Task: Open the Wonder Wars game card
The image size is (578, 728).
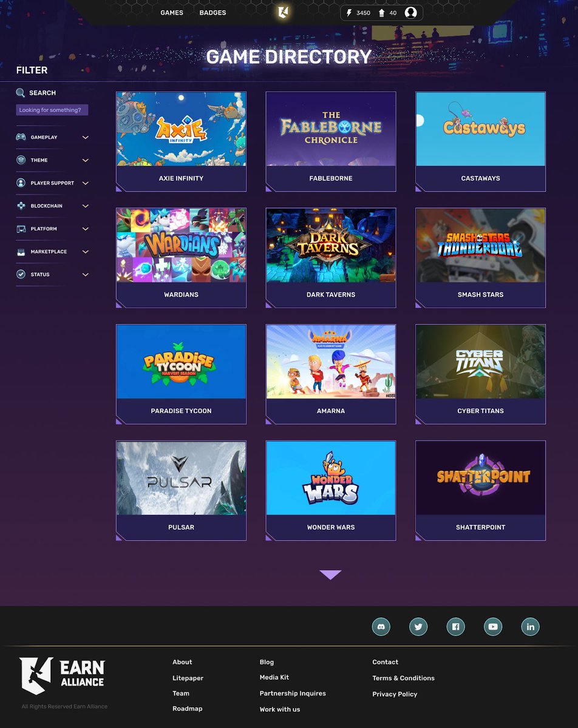Action: click(331, 491)
